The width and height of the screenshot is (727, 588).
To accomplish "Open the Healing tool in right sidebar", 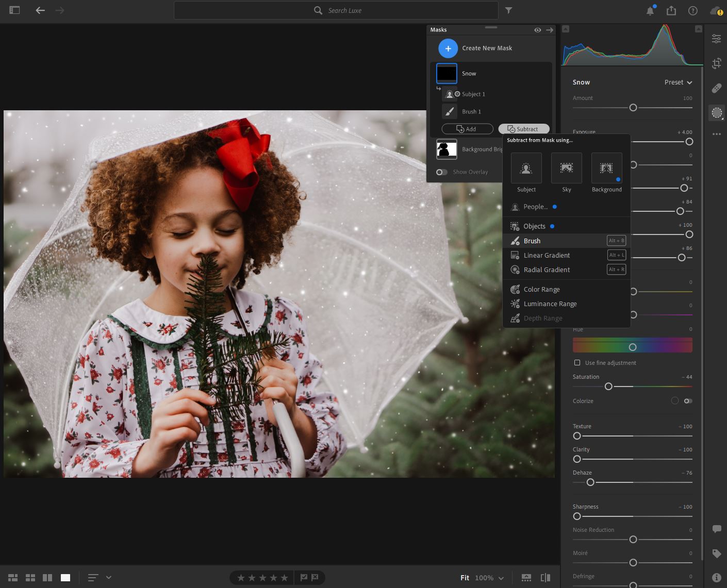I will point(716,88).
